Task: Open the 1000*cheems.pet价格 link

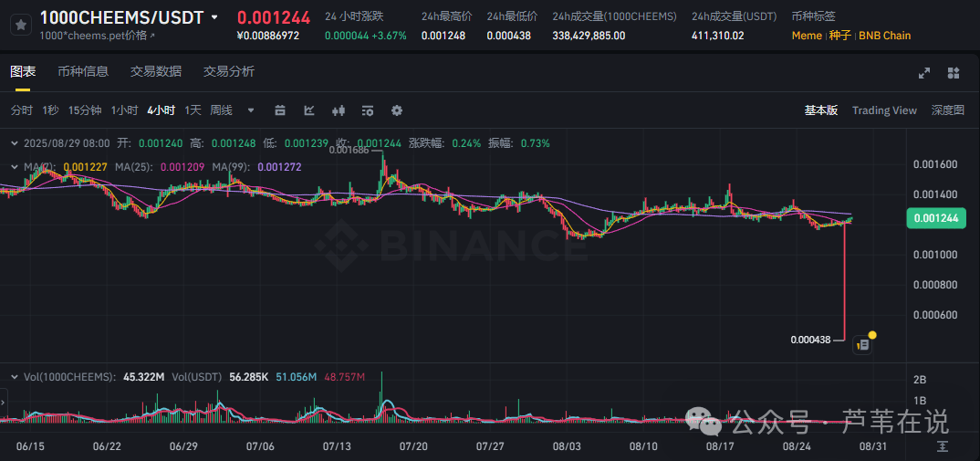Action: click(x=97, y=36)
